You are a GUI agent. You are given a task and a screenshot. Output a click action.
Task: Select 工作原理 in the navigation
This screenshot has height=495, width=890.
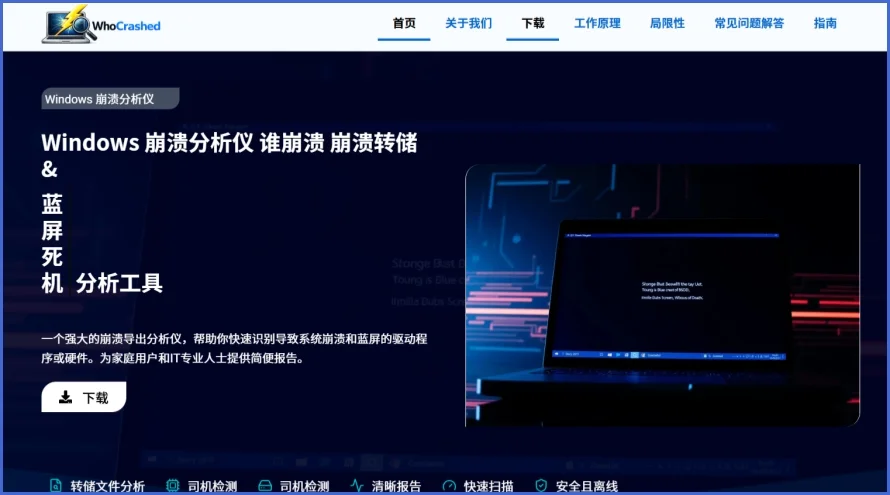597,23
